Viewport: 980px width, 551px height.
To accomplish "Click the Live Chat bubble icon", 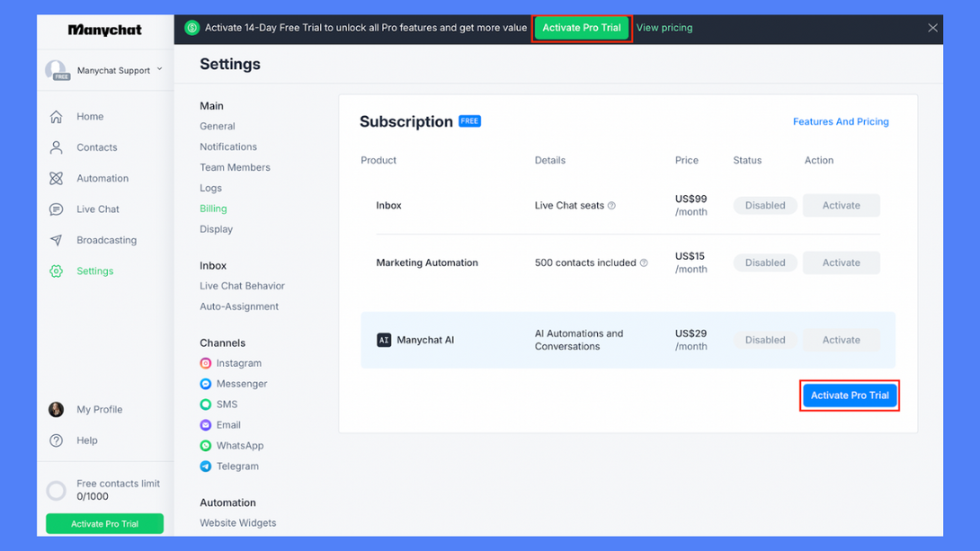I will click(x=57, y=209).
